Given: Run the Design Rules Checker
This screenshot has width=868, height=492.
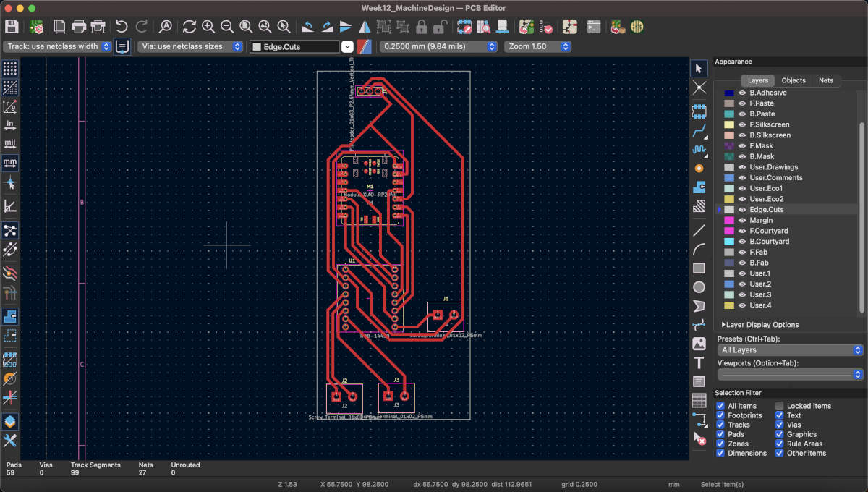Looking at the screenshot, I should [545, 27].
